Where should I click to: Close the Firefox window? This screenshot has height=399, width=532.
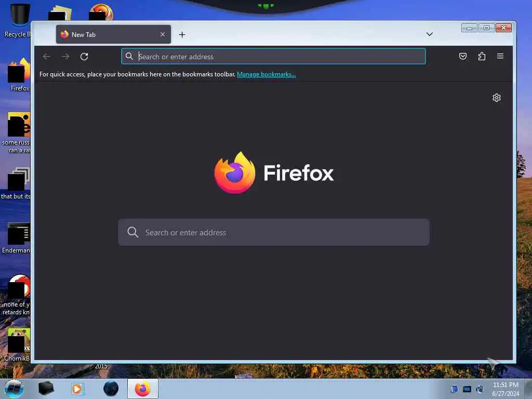coord(503,28)
